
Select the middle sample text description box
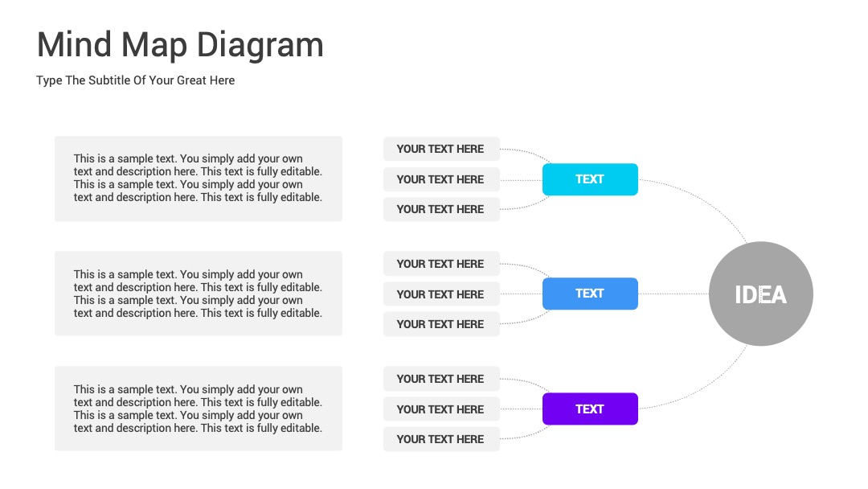click(199, 294)
